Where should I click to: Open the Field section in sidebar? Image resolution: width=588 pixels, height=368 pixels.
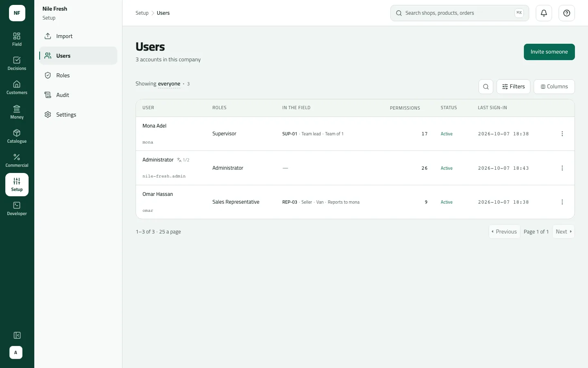[17, 39]
